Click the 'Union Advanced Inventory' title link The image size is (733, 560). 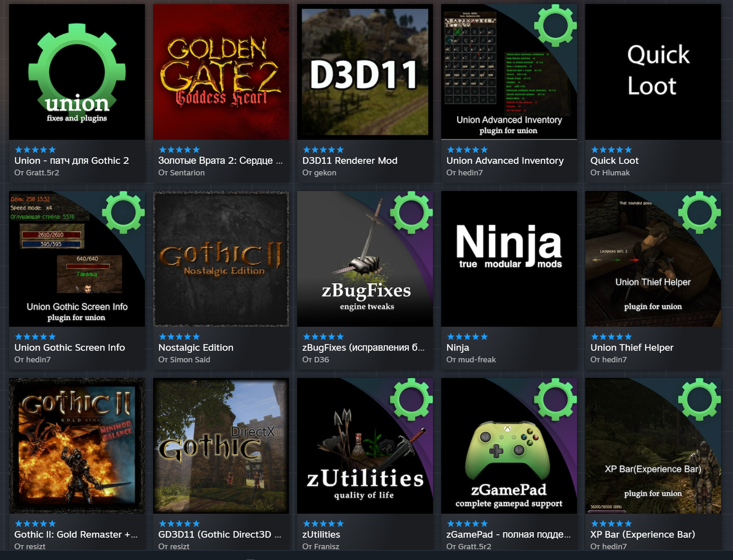(505, 160)
